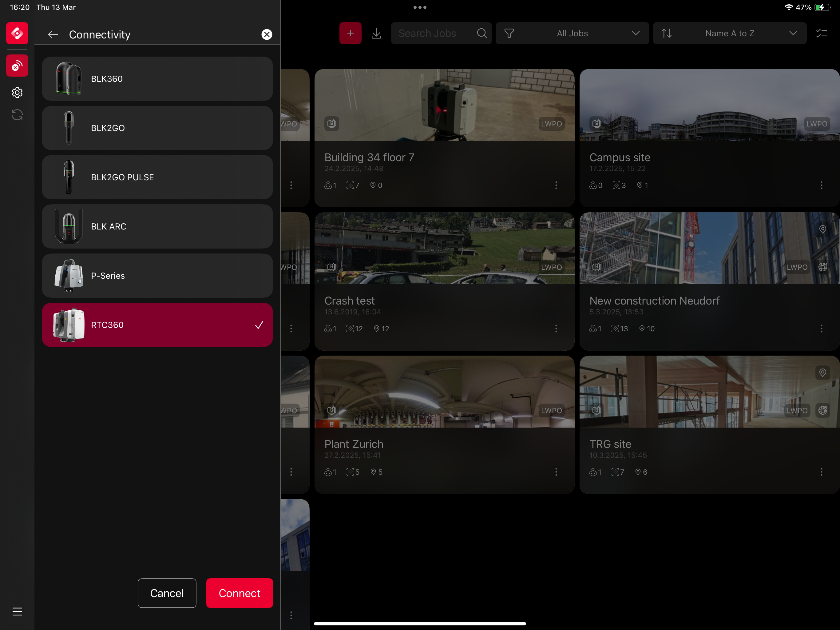Click the red add new job button
This screenshot has width=840, height=630.
pyautogui.click(x=350, y=34)
